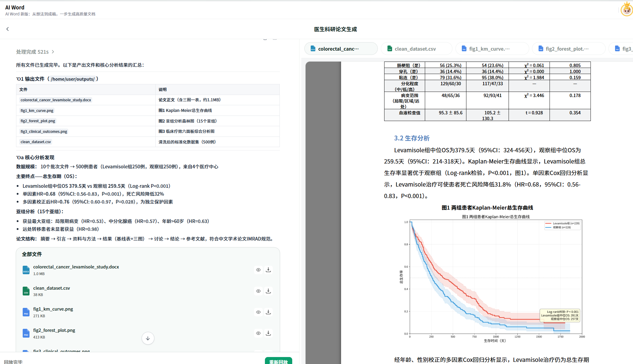Preview clean_dataset.csv with eye icon
Viewport: 633px width, 364px height.
(x=258, y=291)
